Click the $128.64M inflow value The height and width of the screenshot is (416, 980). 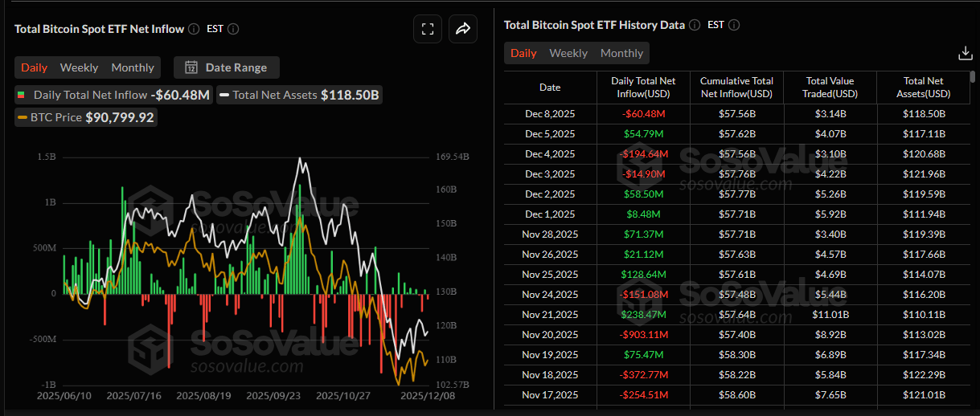click(x=643, y=275)
